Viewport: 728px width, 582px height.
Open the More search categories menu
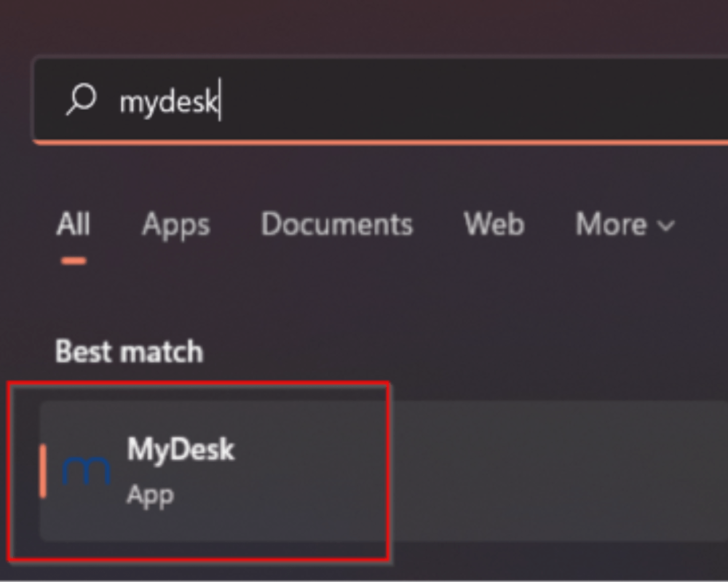623,224
